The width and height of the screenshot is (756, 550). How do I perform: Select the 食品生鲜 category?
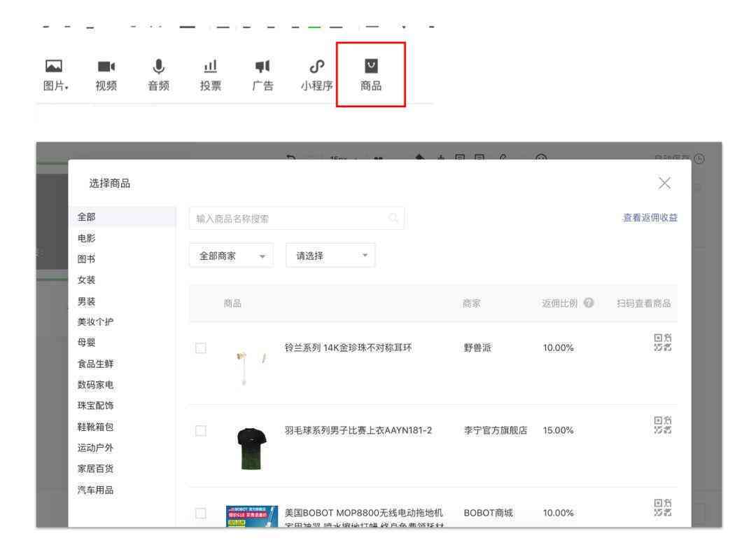tap(95, 364)
